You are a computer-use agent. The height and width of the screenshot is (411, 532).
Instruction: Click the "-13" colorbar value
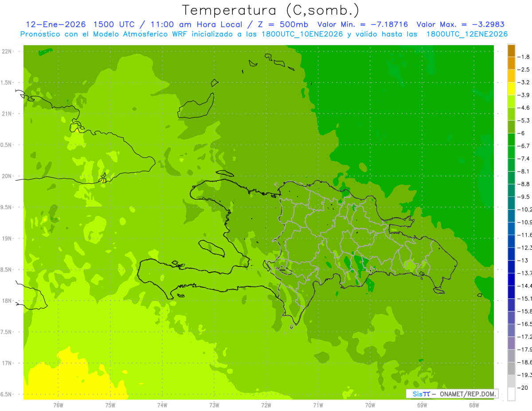tap(524, 260)
